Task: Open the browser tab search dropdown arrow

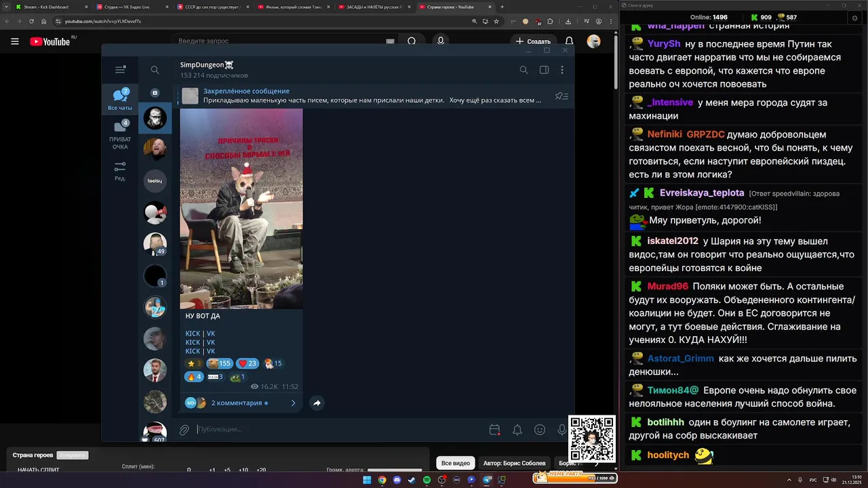Action: 5,7
